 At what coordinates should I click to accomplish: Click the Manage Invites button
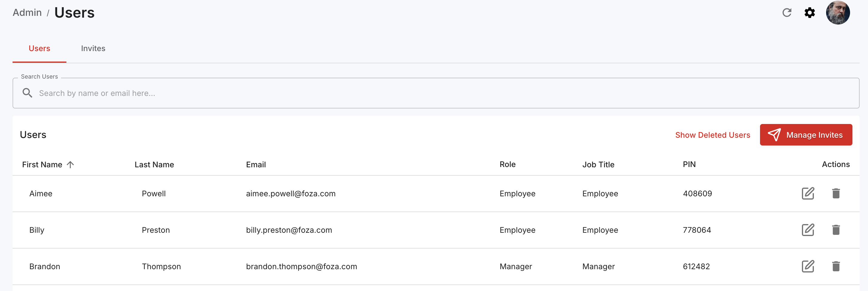(x=806, y=135)
